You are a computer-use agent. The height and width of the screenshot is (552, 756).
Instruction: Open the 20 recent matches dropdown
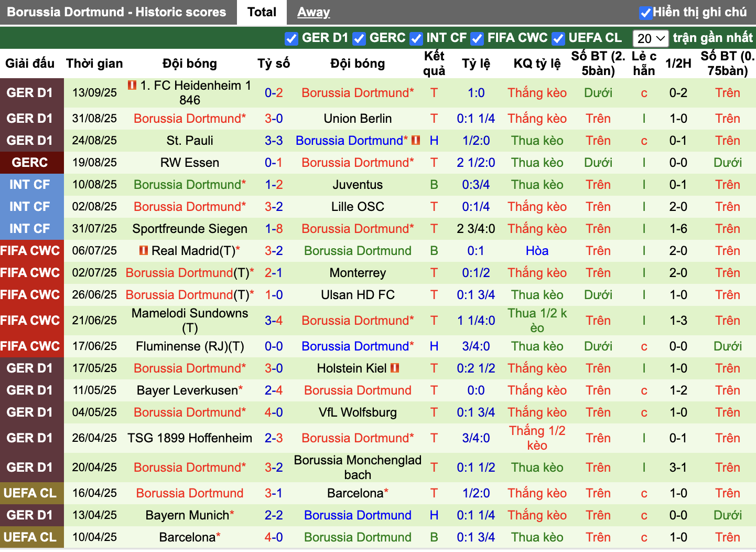coord(651,38)
